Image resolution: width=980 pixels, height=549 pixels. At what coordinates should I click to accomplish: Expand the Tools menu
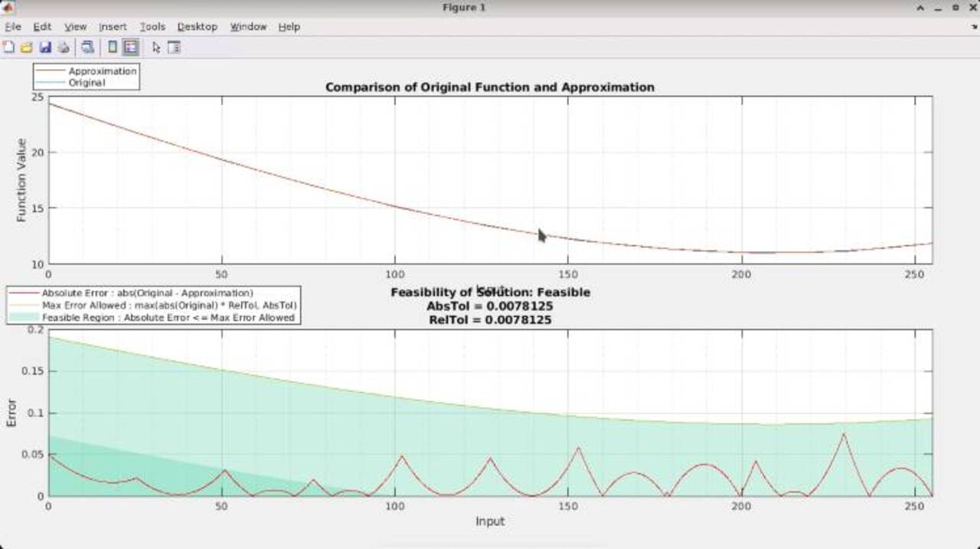(x=152, y=27)
